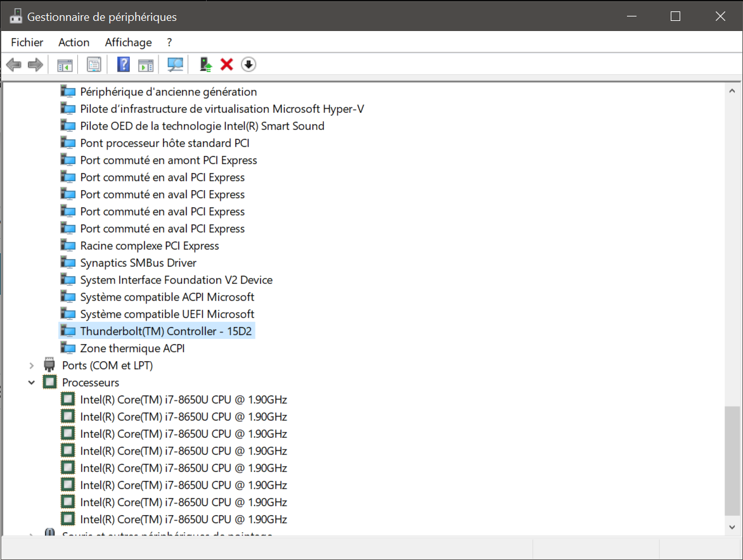Viewport: 743px width, 560px height.
Task: Select Synaptics SMBus Driver entry
Action: pyautogui.click(x=138, y=263)
